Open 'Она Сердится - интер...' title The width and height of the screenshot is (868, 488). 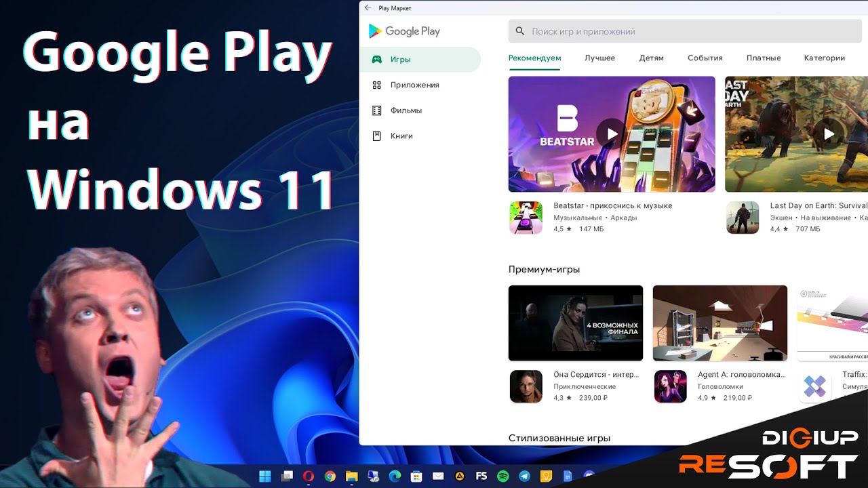click(x=597, y=375)
